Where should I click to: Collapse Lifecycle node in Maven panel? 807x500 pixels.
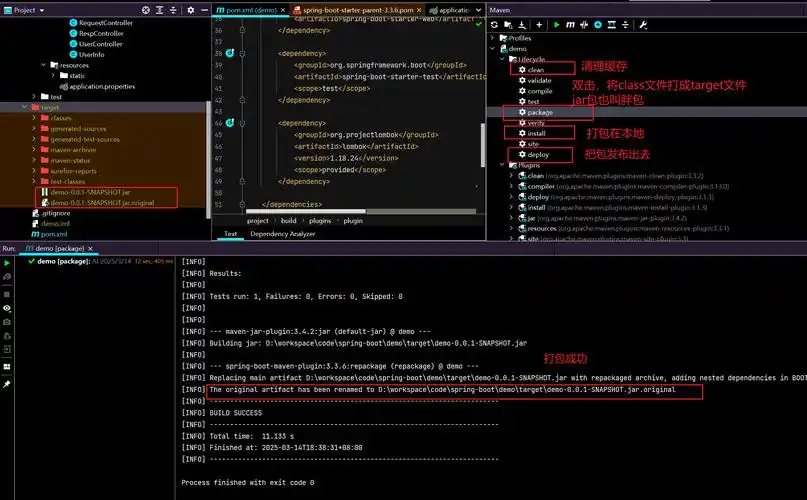point(502,59)
